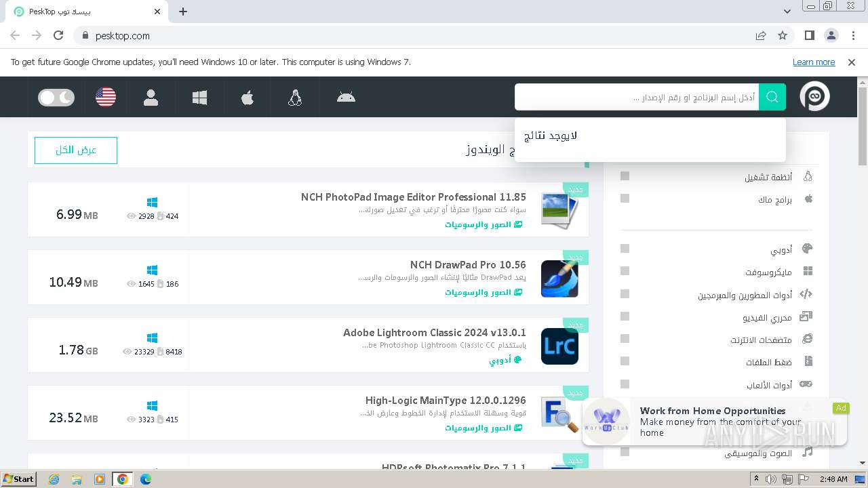
Task: Reload the page in Chrome
Action: pos(58,35)
